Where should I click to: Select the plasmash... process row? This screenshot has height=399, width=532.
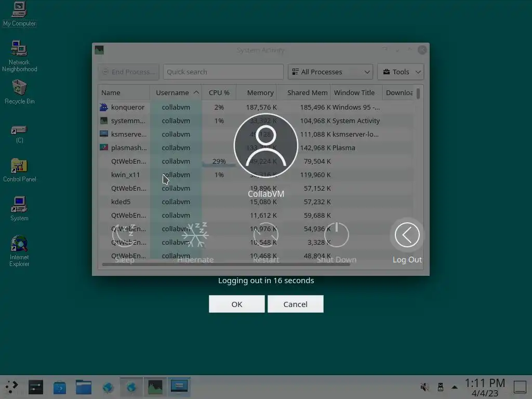(256, 148)
